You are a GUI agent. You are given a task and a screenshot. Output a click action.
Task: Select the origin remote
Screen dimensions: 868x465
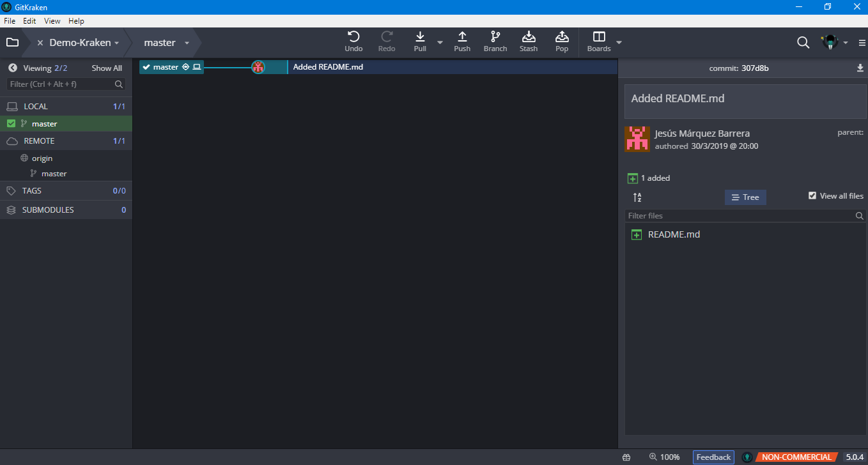click(42, 158)
